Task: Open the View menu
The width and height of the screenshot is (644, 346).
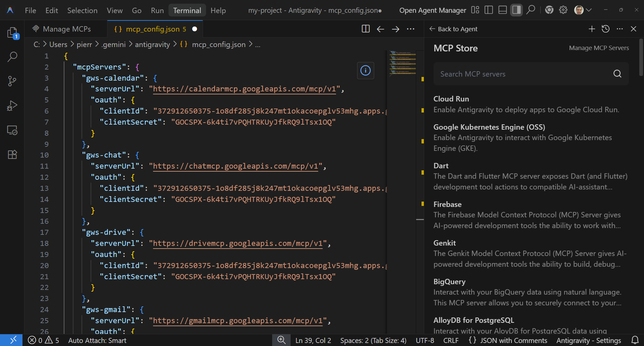Action: coord(115,10)
